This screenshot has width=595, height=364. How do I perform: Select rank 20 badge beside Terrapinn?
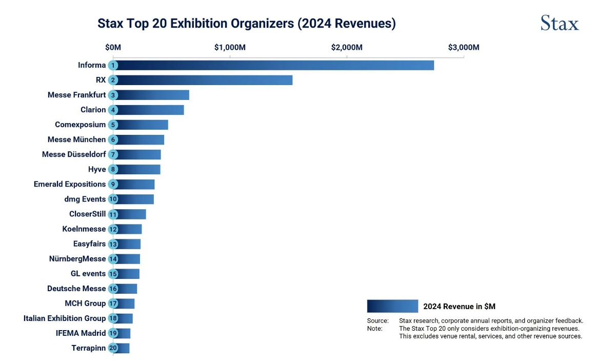coord(113,348)
